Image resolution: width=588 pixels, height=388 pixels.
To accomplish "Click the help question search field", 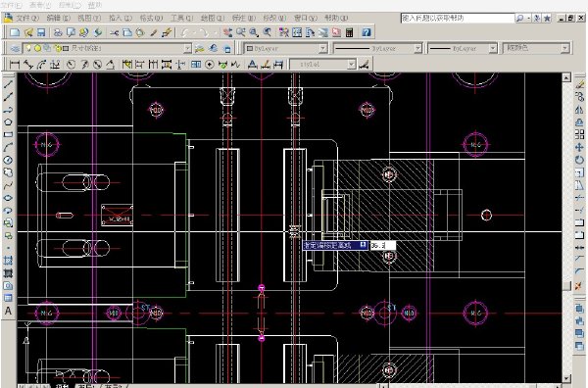I will click(x=458, y=18).
